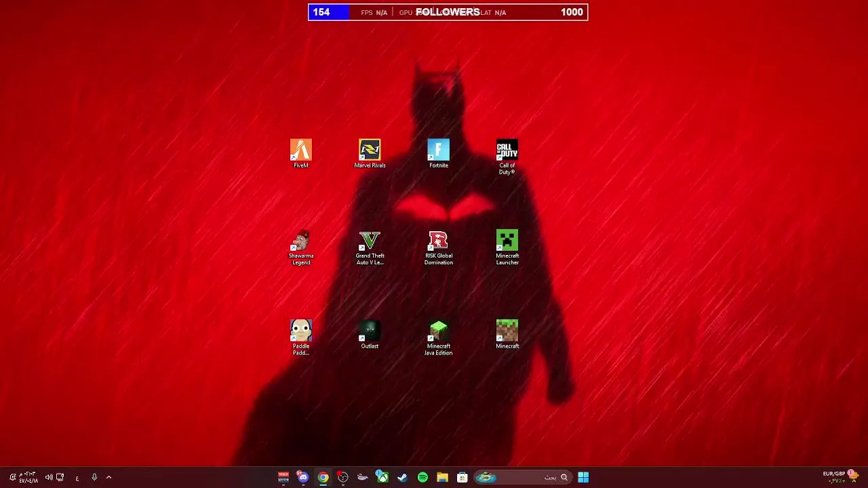The width and height of the screenshot is (868, 488).
Task: Launch Marvel Rivals from the desktop
Action: [x=370, y=154]
